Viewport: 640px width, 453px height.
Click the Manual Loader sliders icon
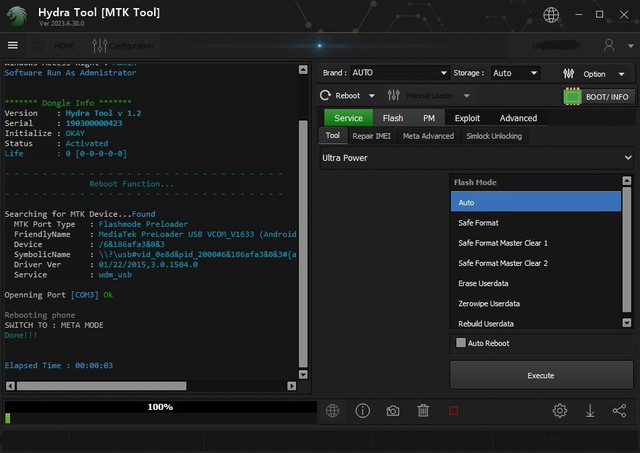point(393,95)
